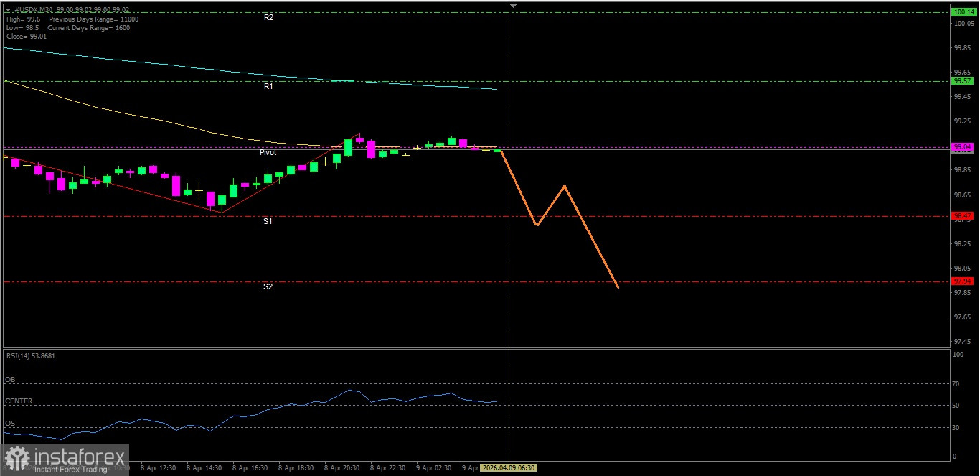
Task: Click the RSI(14) indicator label
Action: coord(30,355)
